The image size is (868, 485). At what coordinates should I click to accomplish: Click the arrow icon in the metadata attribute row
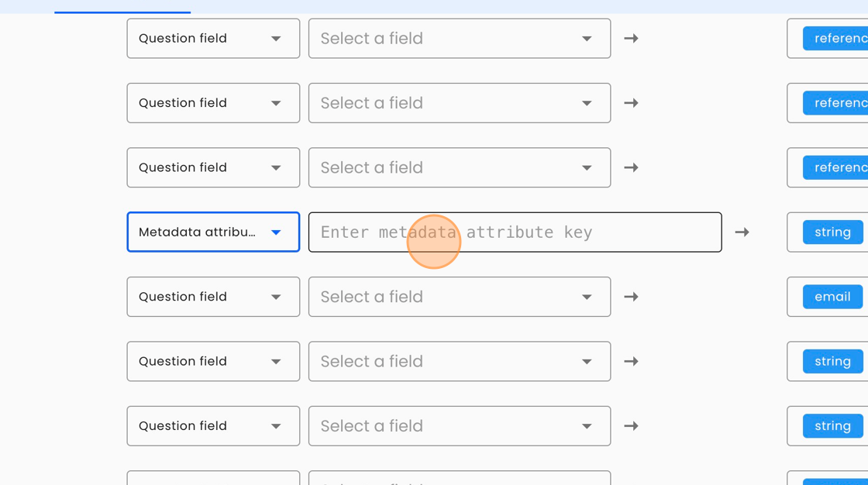[x=742, y=232]
